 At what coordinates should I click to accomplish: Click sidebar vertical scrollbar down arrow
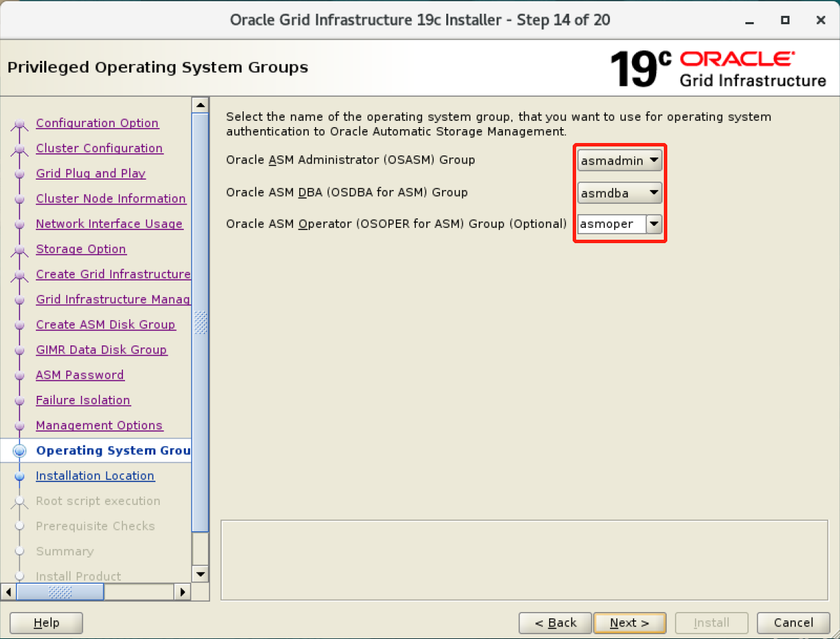[x=200, y=574]
